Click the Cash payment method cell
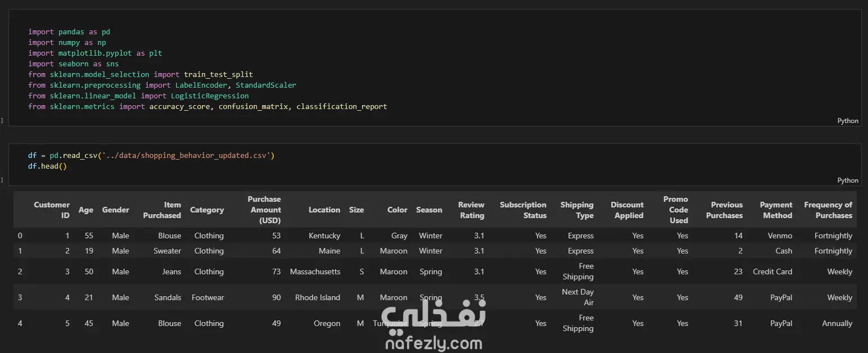Image resolution: width=868 pixels, height=353 pixels. 784,251
